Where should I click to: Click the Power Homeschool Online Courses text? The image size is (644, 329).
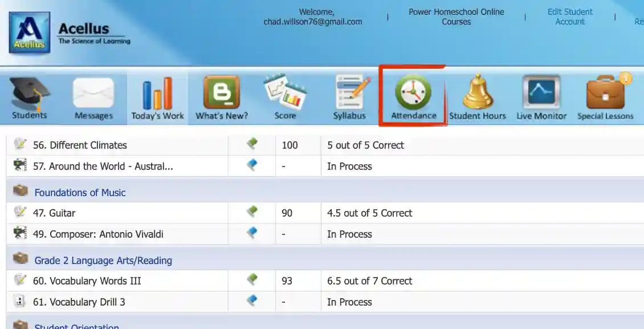point(456,17)
